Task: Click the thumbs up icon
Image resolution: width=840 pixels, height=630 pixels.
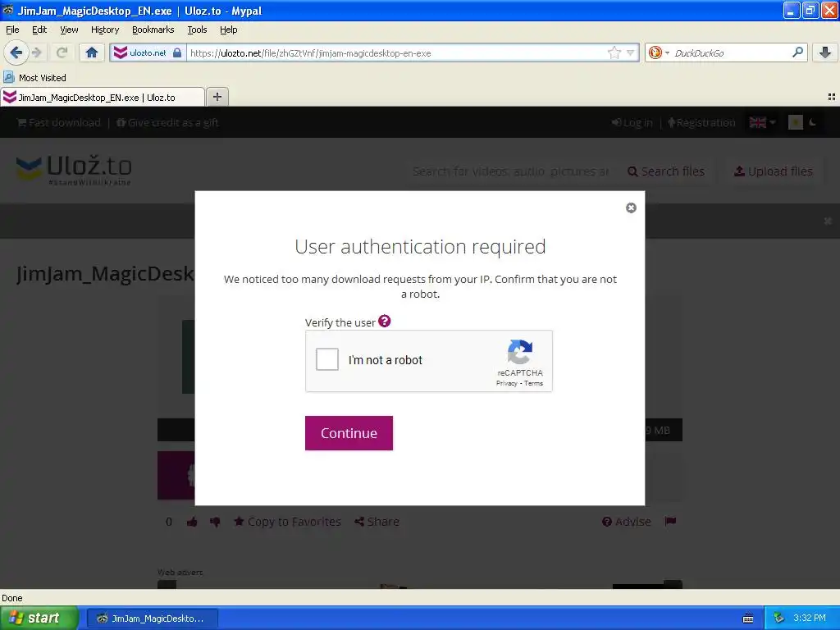Action: pyautogui.click(x=192, y=522)
